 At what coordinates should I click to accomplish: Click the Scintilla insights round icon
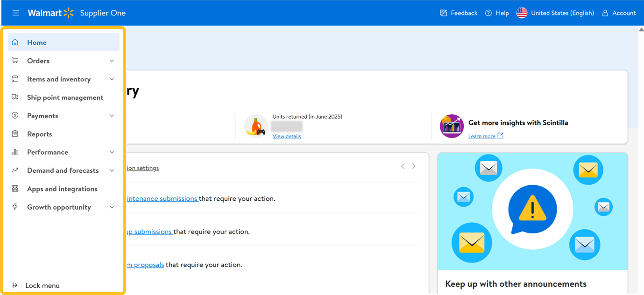point(452,126)
